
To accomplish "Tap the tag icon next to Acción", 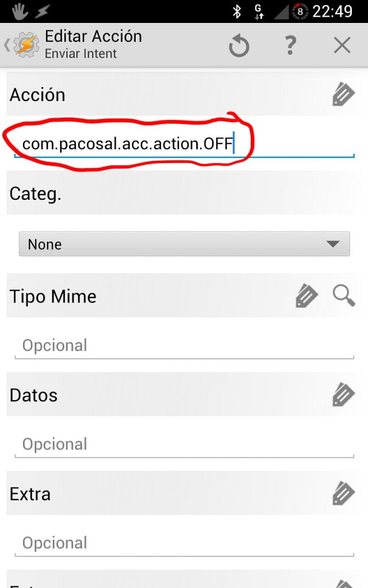I will [x=343, y=95].
